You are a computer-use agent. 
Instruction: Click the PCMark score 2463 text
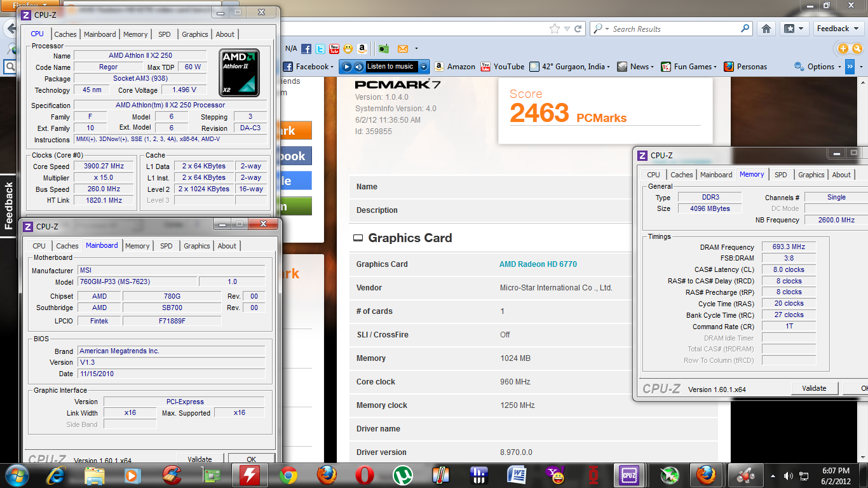pyautogui.click(x=539, y=114)
